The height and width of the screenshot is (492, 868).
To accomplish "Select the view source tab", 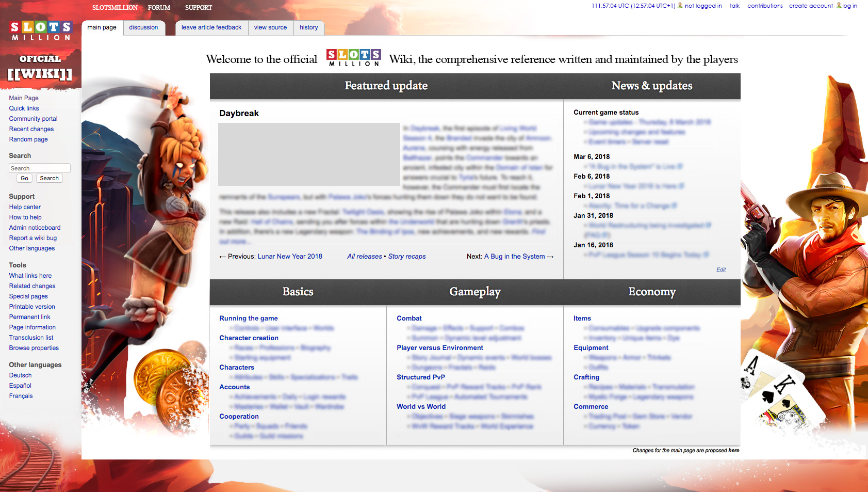I will 271,28.
